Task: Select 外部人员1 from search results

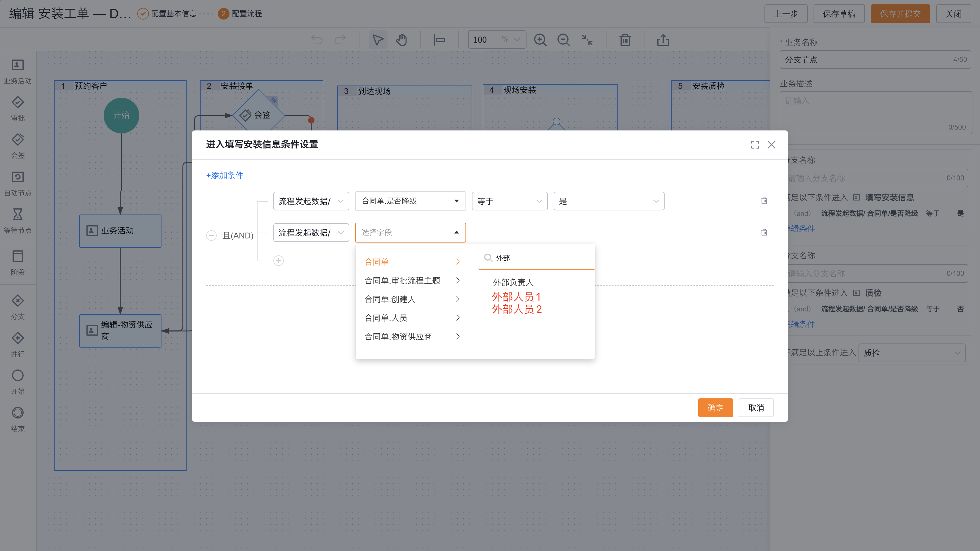Action: coord(517,297)
